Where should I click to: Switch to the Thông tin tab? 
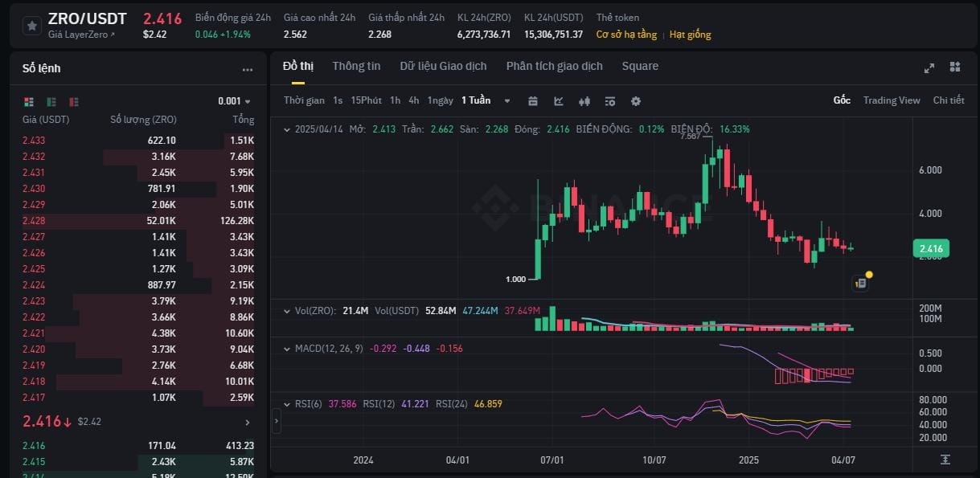356,66
